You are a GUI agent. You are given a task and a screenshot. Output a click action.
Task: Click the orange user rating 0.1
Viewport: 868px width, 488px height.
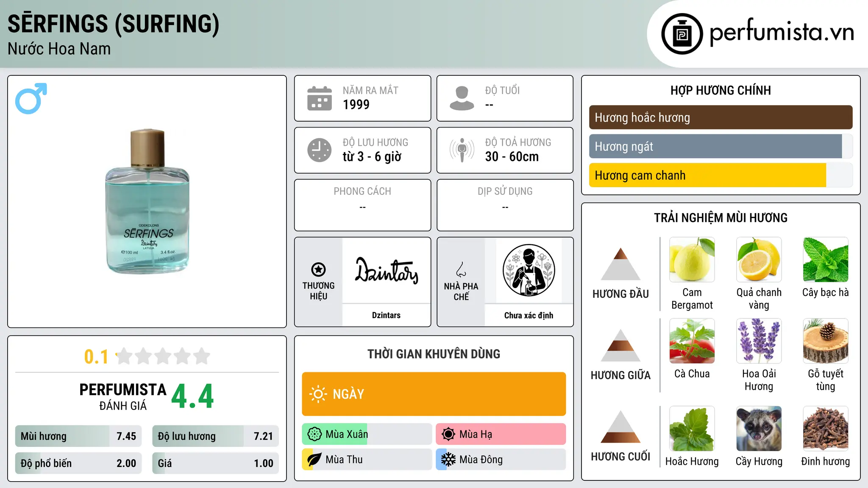96,357
